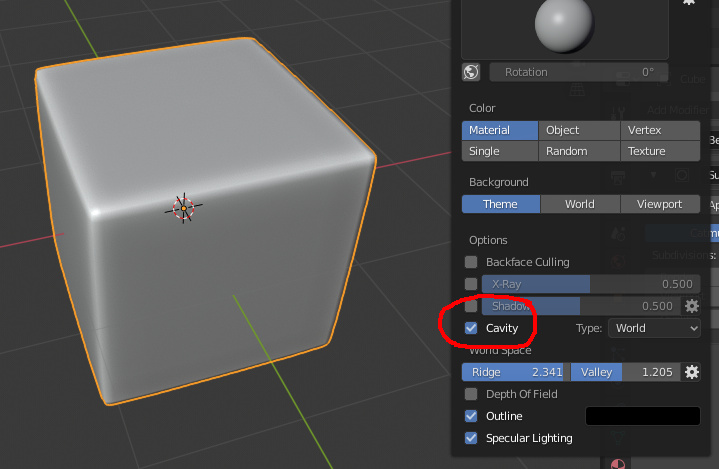This screenshot has width=719, height=469.
Task: Open Cavity Type dropdown showing World
Action: click(654, 328)
